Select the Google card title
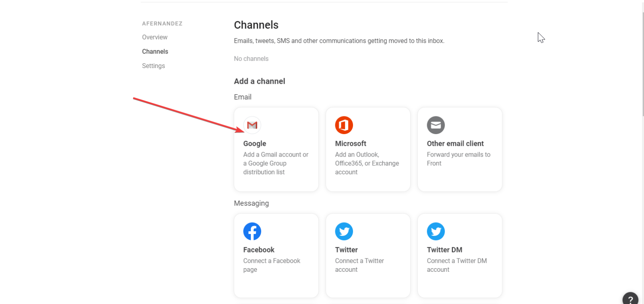This screenshot has width=644, height=304. pyautogui.click(x=255, y=144)
